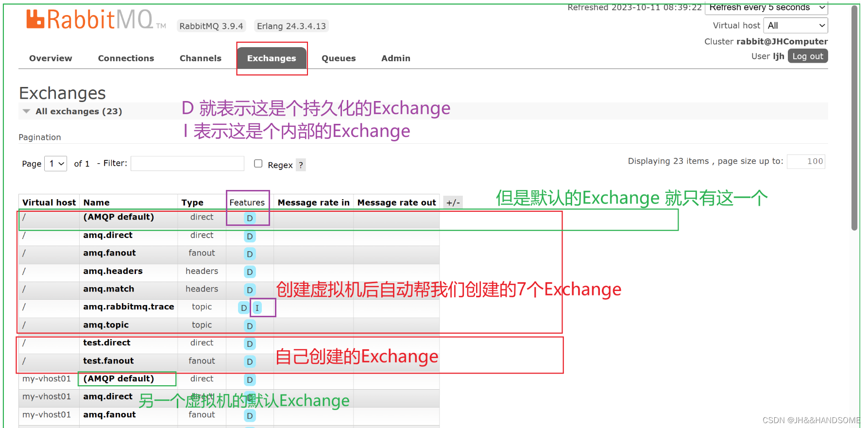Click the Regex help question mark
868x428 pixels.
(x=301, y=165)
